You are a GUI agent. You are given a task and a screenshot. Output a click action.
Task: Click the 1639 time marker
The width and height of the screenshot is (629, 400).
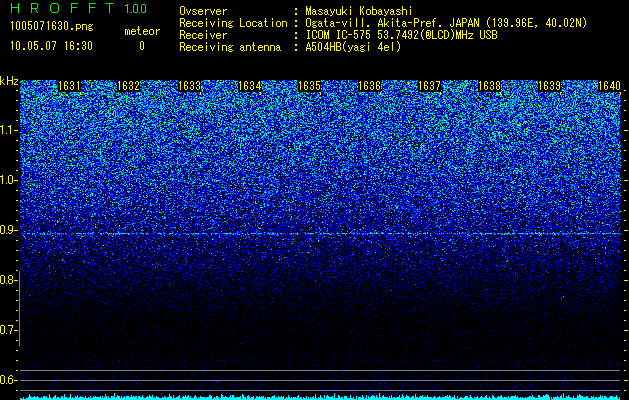pos(550,86)
